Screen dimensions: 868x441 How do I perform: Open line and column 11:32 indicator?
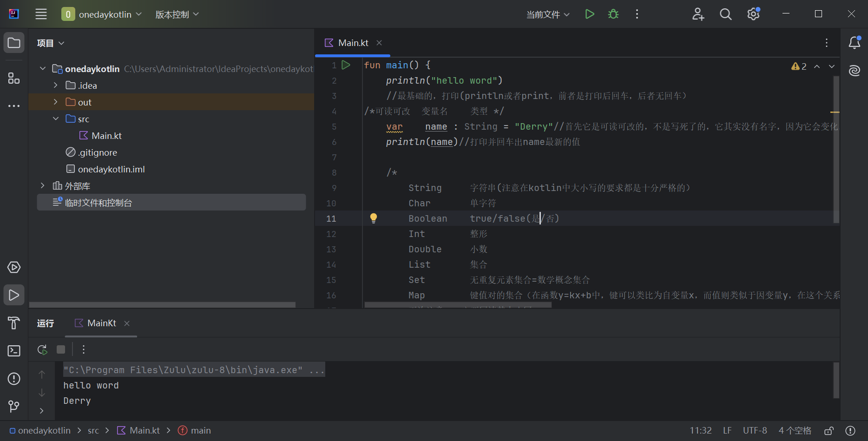pyautogui.click(x=701, y=431)
